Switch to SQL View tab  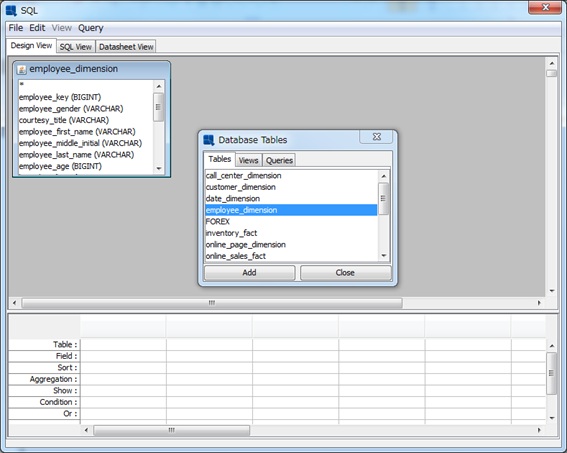click(76, 47)
